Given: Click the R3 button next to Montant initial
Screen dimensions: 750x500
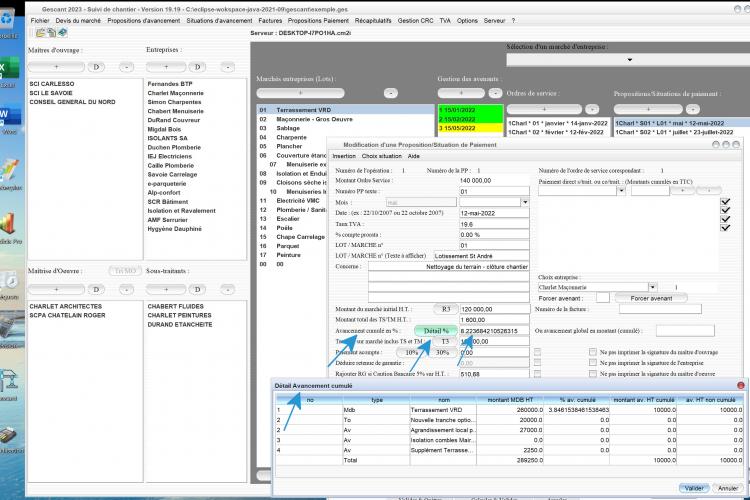Looking at the screenshot, I should click(446, 309).
